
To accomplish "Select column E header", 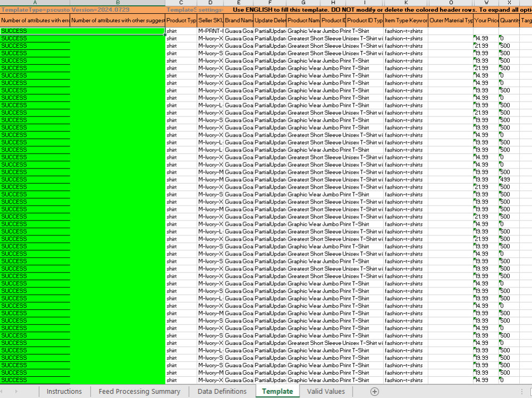I will 238,3.
